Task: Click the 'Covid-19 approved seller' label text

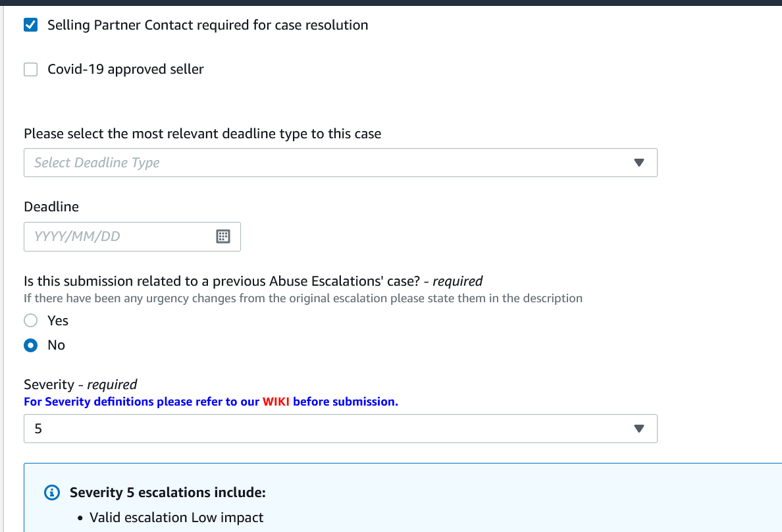Action: coord(126,69)
